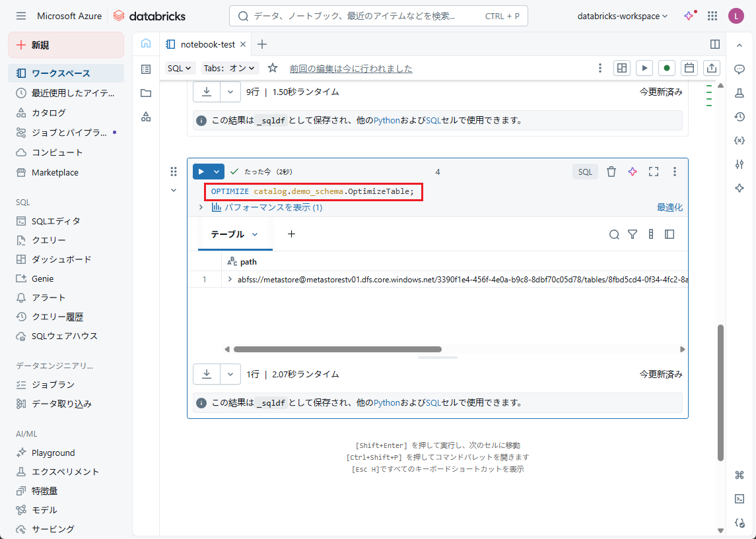The image size is (756, 539).
Task: Open the comments panel icon in right sidebar
Action: pos(739,69)
